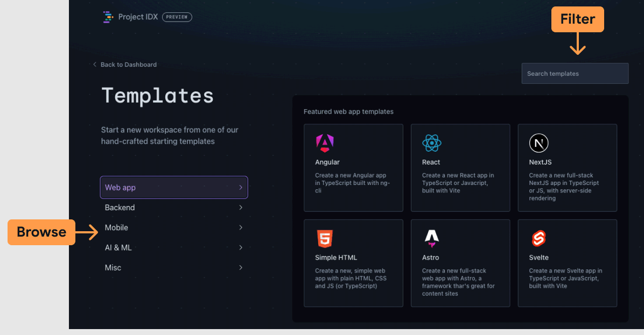The width and height of the screenshot is (644, 335).
Task: Click the Simple HTML description text
Action: point(351,279)
